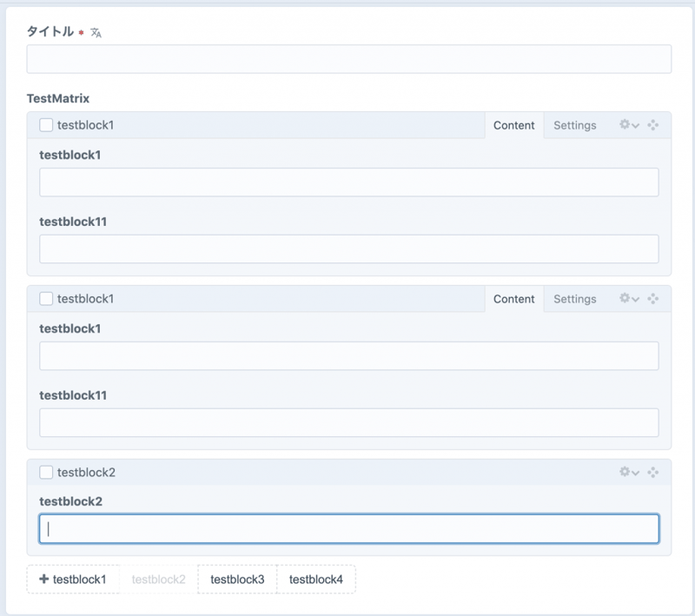Open Settings tab in second testblock1 block

pos(574,299)
